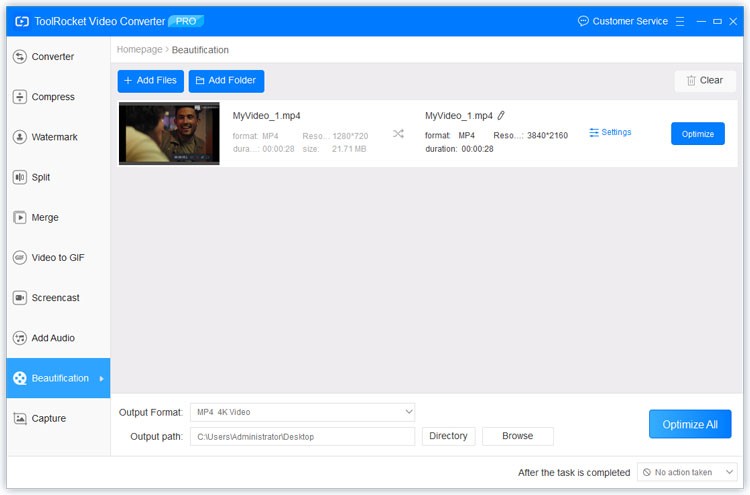Go to the Capture section

click(x=58, y=418)
